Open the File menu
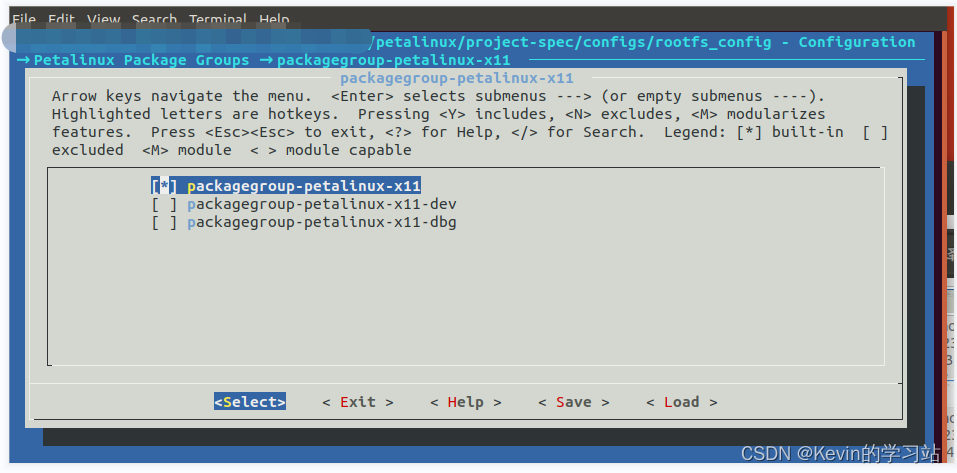This screenshot has height=473, width=957. pos(24,19)
